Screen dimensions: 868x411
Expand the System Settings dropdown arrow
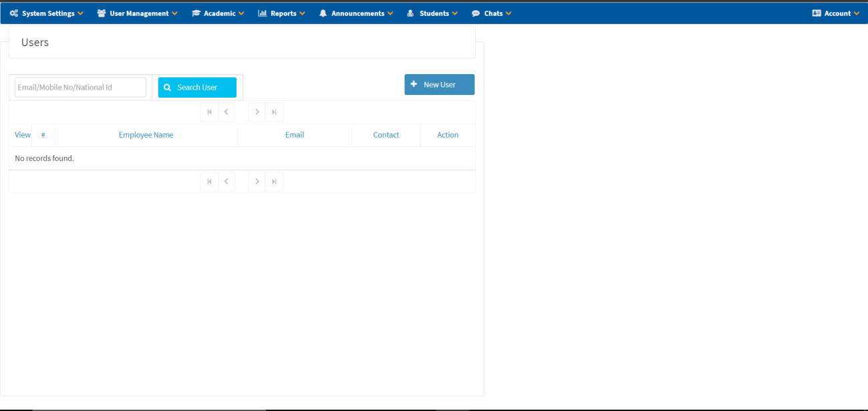point(81,13)
